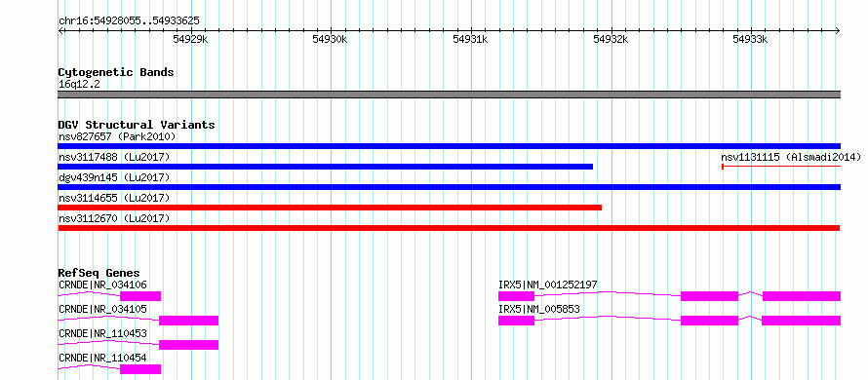Click the CRNDE|NR_034106 transcript label

tap(102, 285)
